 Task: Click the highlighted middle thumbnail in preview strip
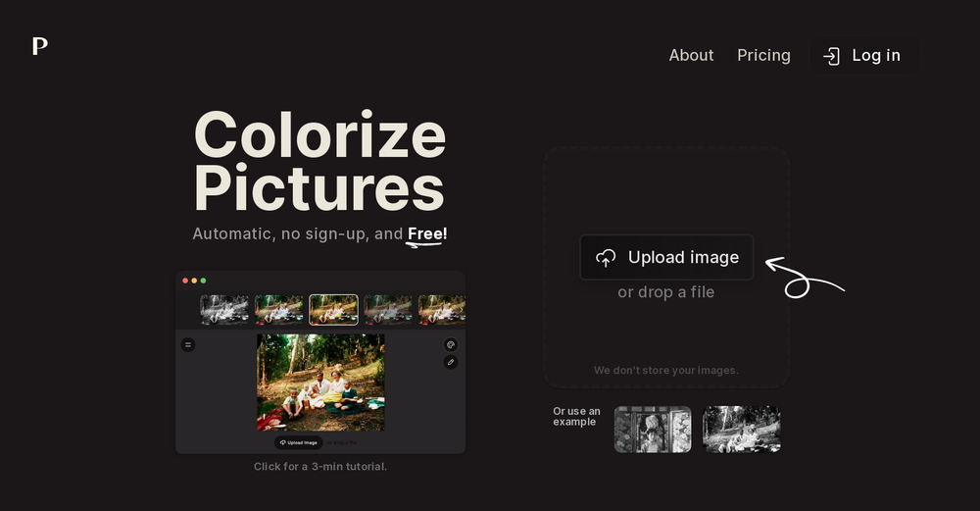pos(333,310)
